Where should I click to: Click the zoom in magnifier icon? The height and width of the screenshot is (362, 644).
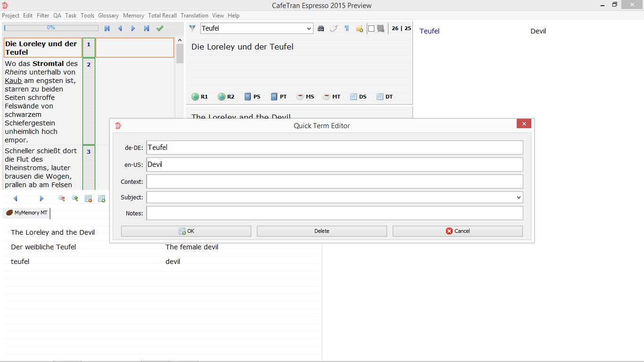coord(74,198)
